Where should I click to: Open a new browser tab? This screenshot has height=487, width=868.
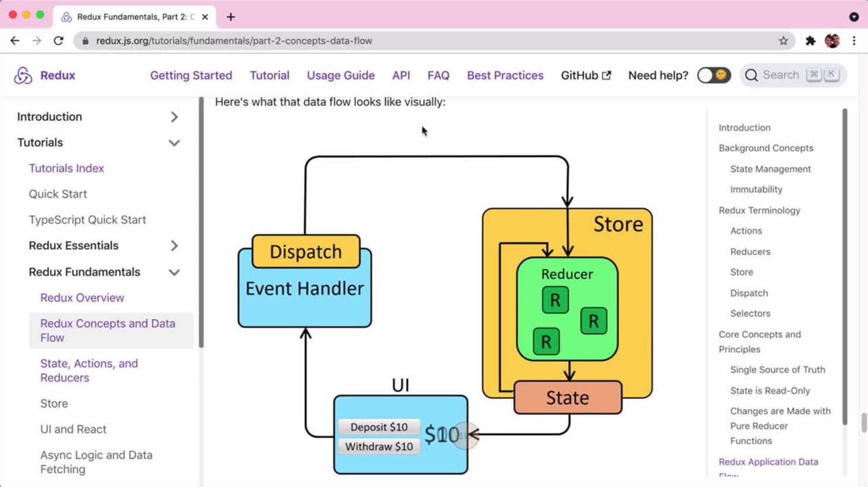pos(231,17)
